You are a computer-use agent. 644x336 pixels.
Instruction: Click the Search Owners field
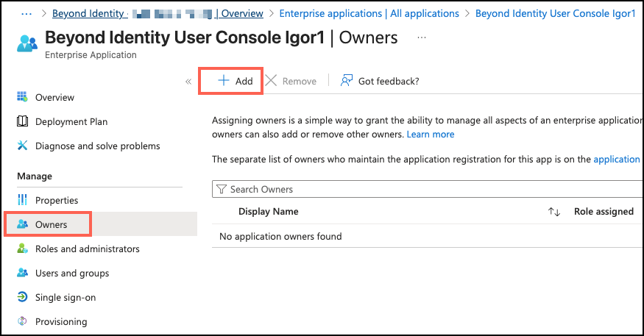[x=427, y=189]
